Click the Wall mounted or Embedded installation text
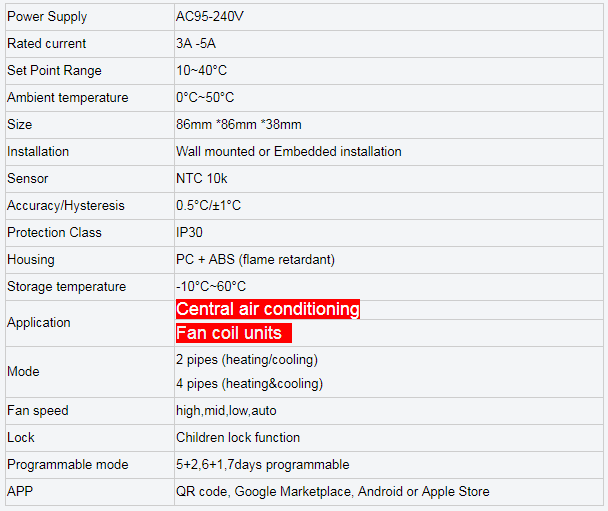Image resolution: width=608 pixels, height=511 pixels. tap(288, 152)
